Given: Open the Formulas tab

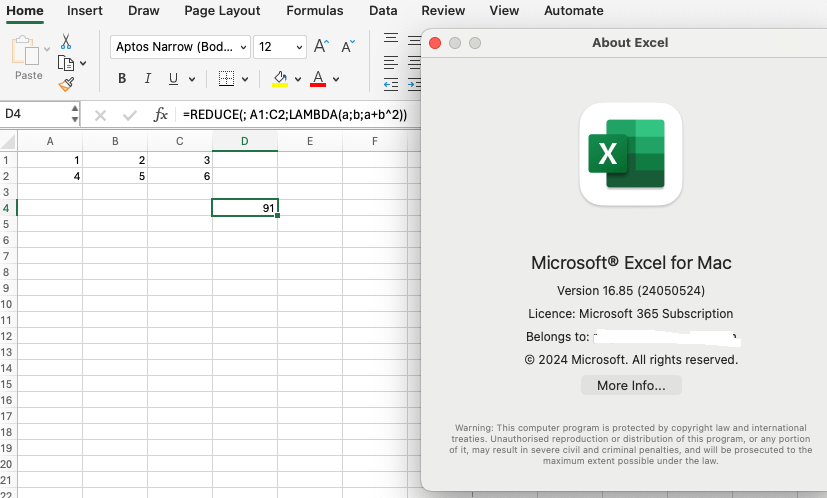Looking at the screenshot, I should [314, 11].
